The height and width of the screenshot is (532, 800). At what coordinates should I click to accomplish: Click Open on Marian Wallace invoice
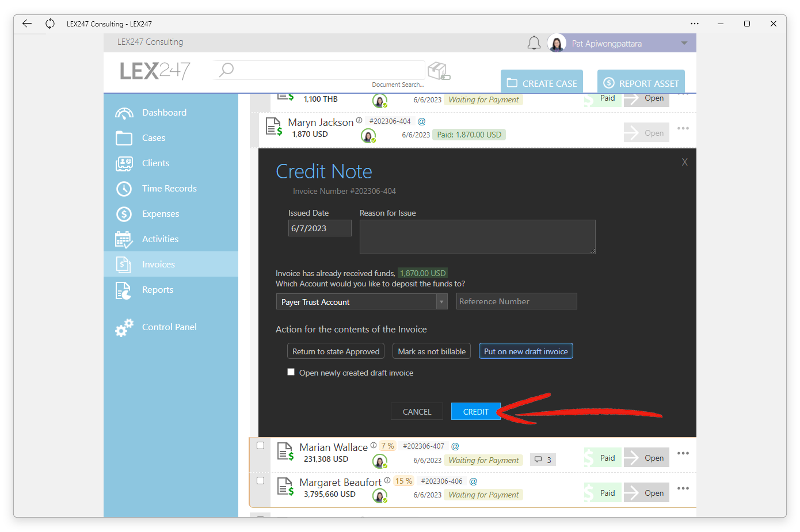646,458
